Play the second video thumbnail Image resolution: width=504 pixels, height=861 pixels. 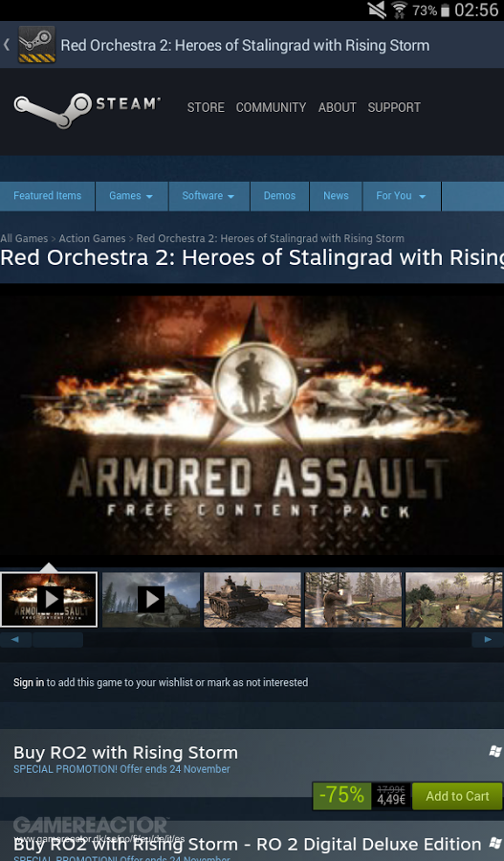(151, 600)
